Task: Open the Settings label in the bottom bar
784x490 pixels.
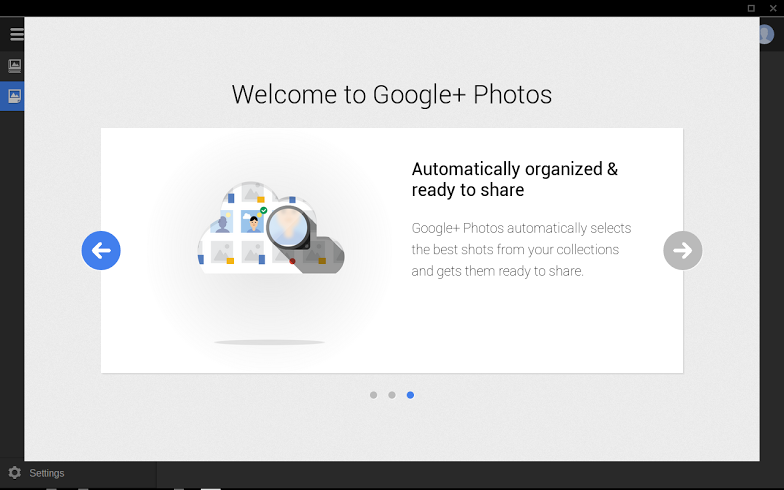Action: (47, 473)
